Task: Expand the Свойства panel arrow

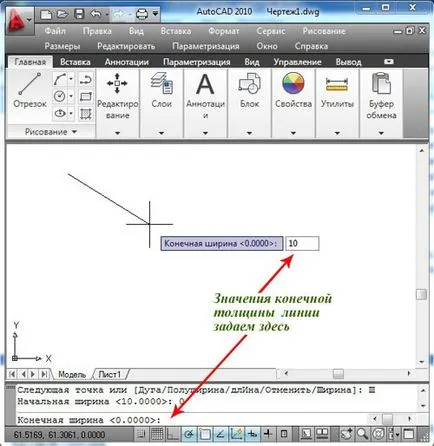Action: click(x=293, y=133)
